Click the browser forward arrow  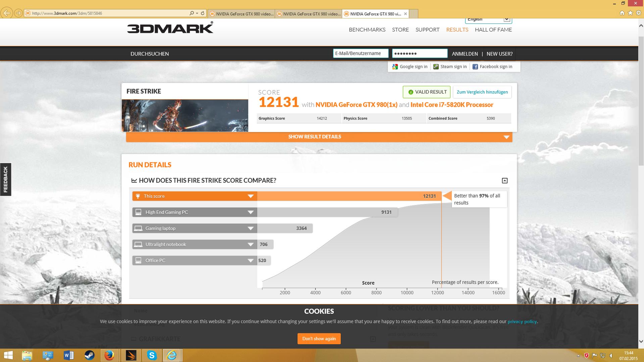tap(18, 13)
